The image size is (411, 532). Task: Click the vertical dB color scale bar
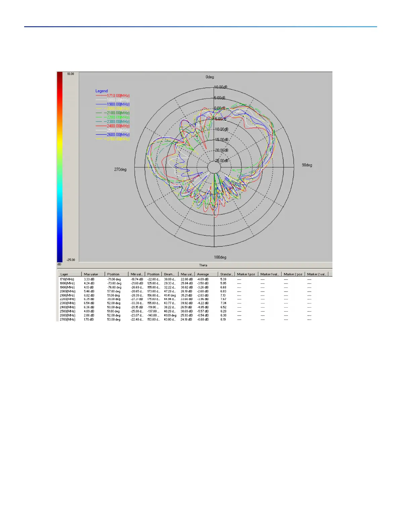[60, 167]
